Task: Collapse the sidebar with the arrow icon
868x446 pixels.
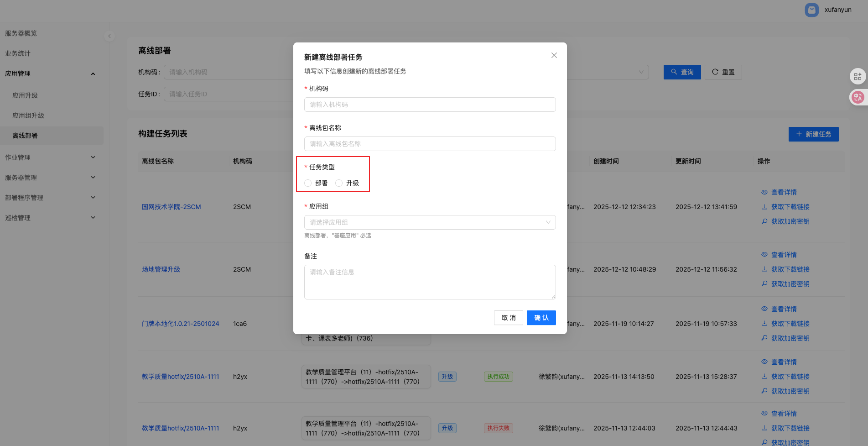Action: pyautogui.click(x=109, y=36)
